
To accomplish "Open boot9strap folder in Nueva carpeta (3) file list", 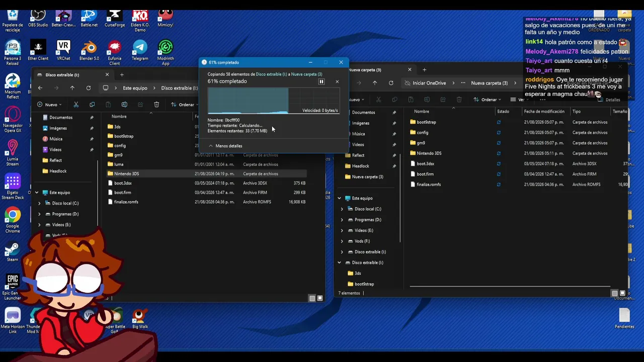I will click(x=423, y=122).
